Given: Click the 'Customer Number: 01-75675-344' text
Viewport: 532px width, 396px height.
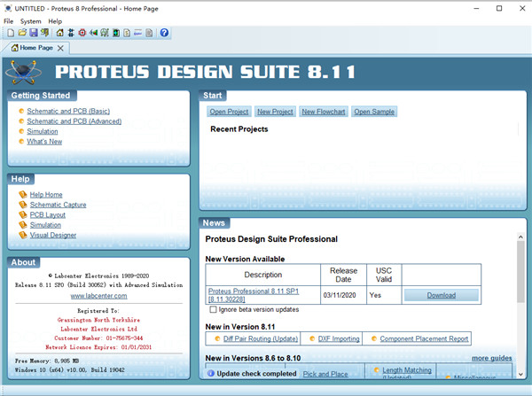Looking at the screenshot, I should tap(98, 338).
